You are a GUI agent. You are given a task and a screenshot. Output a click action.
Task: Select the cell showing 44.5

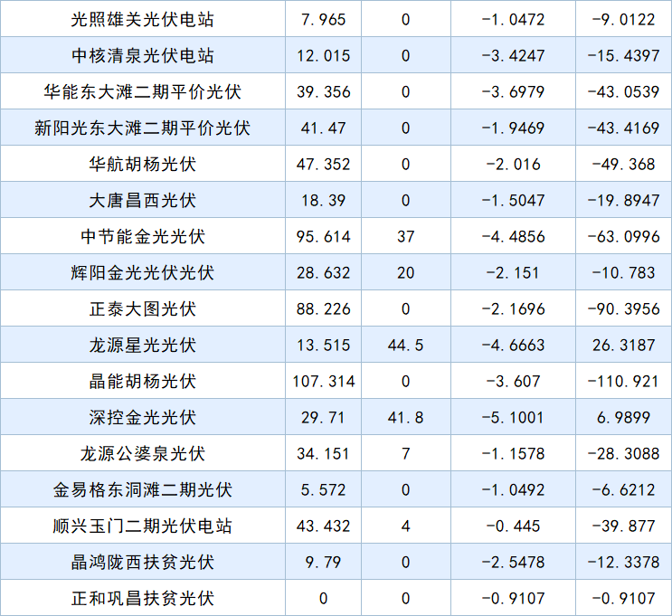click(405, 345)
